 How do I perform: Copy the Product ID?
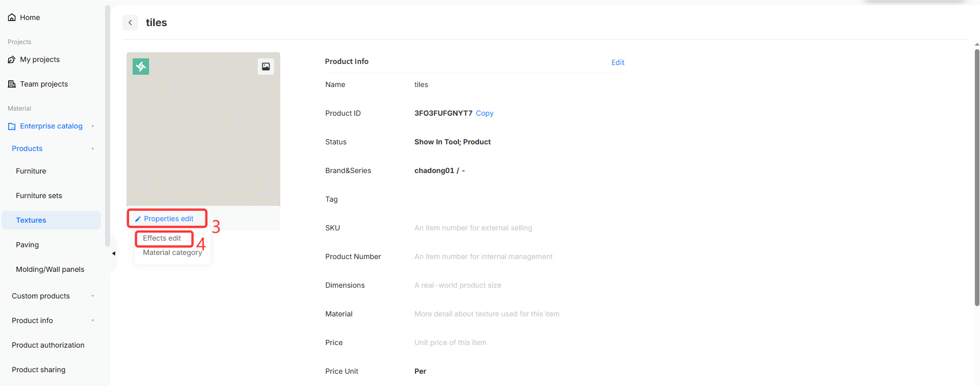tap(485, 113)
